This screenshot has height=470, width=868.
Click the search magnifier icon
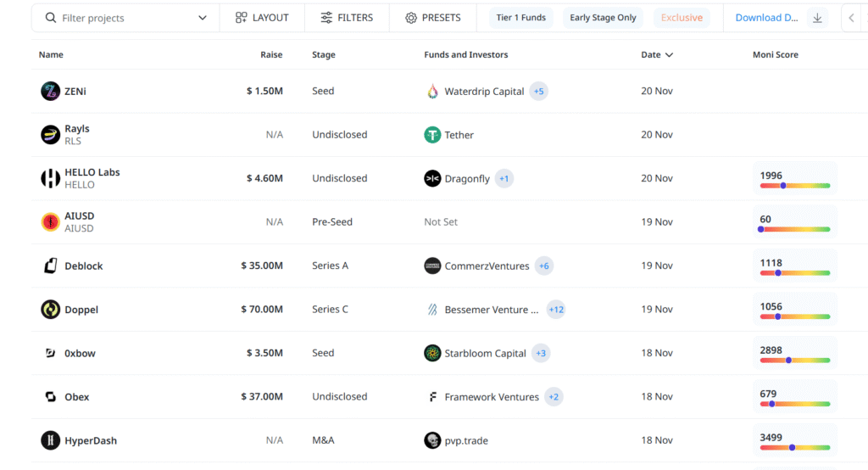click(50, 18)
